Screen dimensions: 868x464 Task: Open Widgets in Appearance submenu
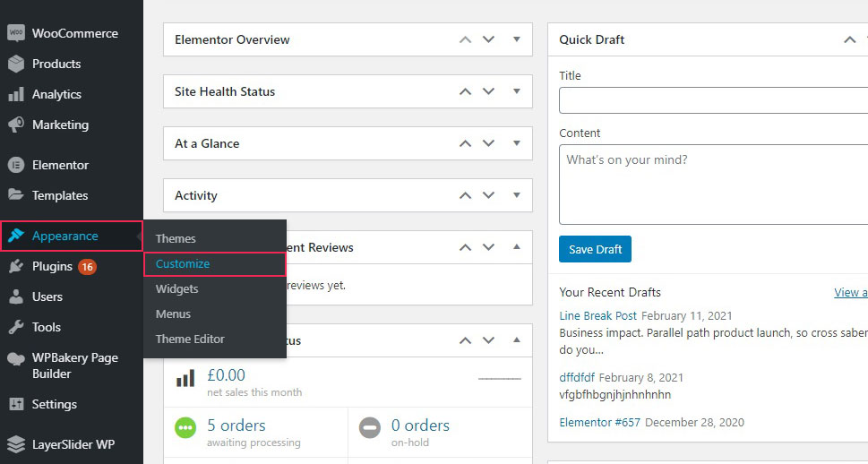[x=176, y=288]
